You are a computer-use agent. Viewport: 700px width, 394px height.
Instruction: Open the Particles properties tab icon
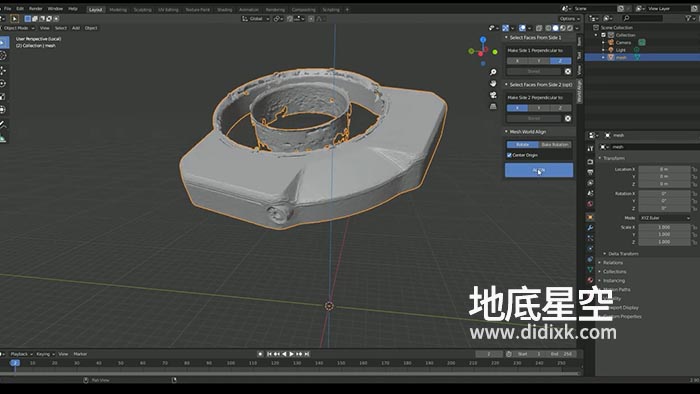pyautogui.click(x=590, y=238)
